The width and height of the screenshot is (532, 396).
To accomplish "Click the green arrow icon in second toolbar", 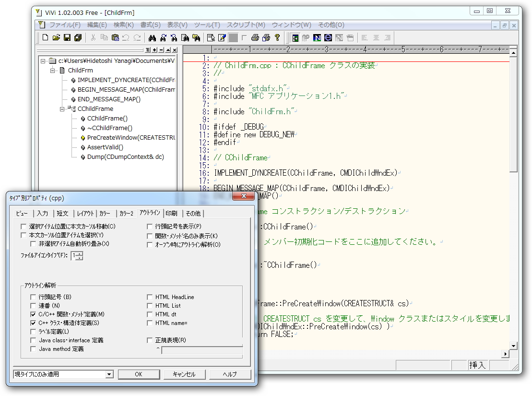I will tap(295, 38).
